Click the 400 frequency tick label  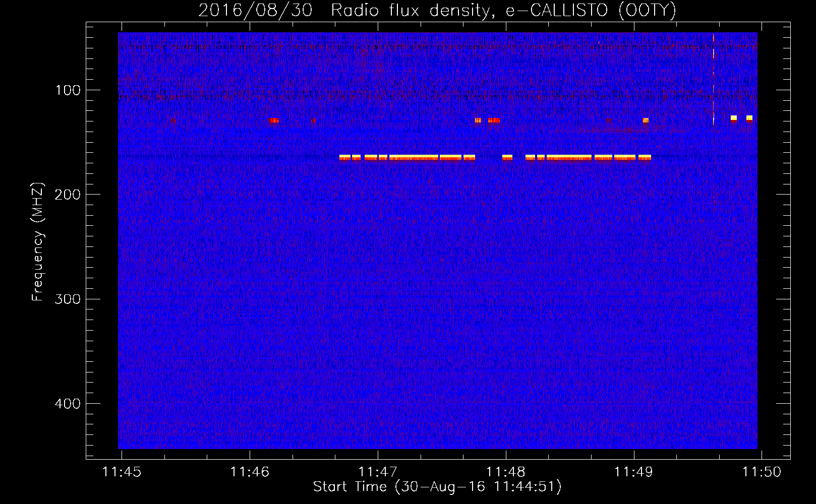[68, 404]
